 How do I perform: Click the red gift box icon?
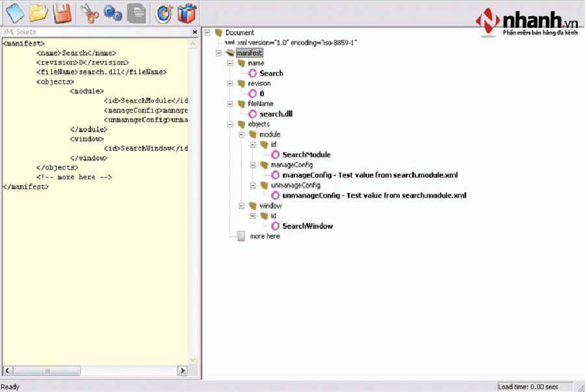[x=187, y=12]
